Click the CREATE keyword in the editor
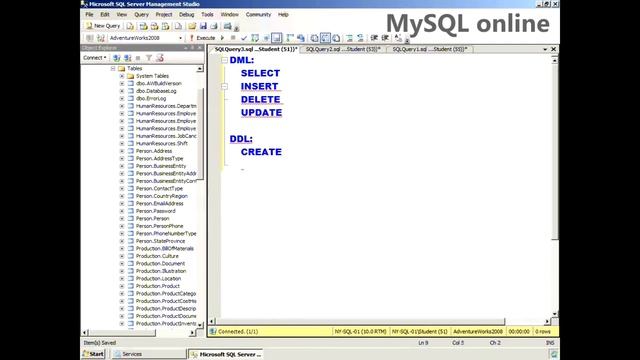The image size is (640, 360). [x=261, y=152]
